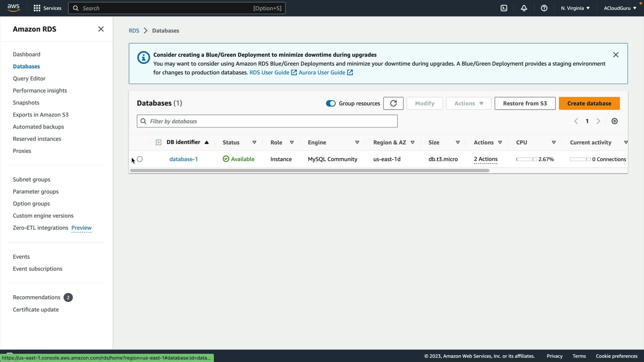Dismiss the Blue/Green Deployment info banner
The height and width of the screenshot is (362, 644).
tap(615, 55)
